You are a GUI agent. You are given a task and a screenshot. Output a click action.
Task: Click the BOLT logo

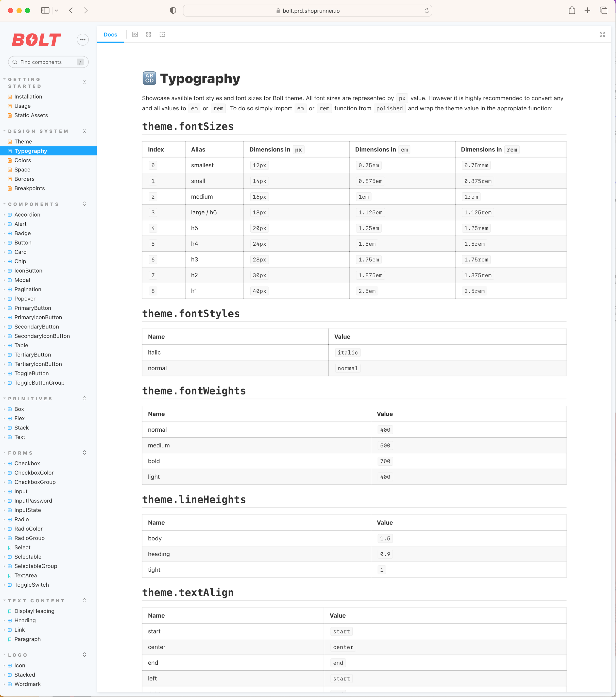click(36, 40)
